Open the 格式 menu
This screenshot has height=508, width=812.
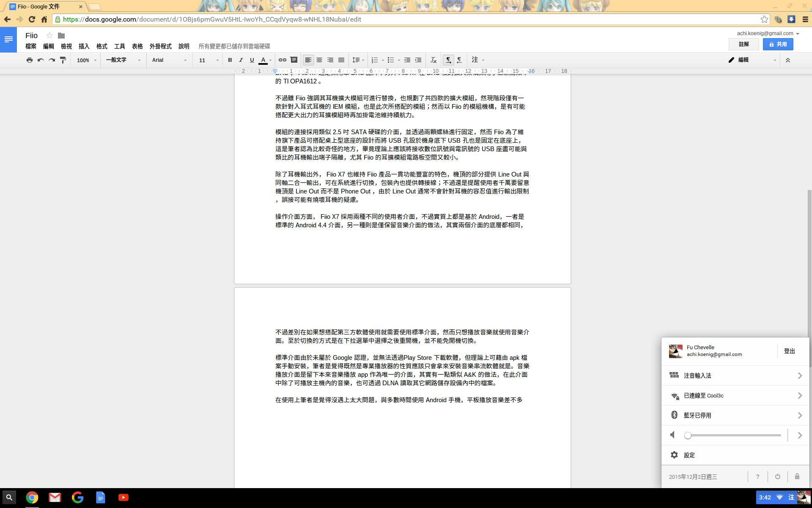click(x=101, y=46)
